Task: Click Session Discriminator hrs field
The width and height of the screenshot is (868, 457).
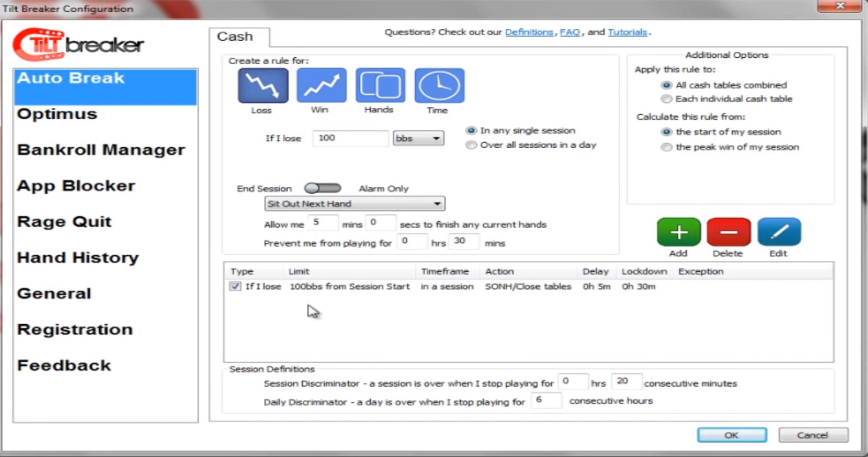Action: pos(573,382)
